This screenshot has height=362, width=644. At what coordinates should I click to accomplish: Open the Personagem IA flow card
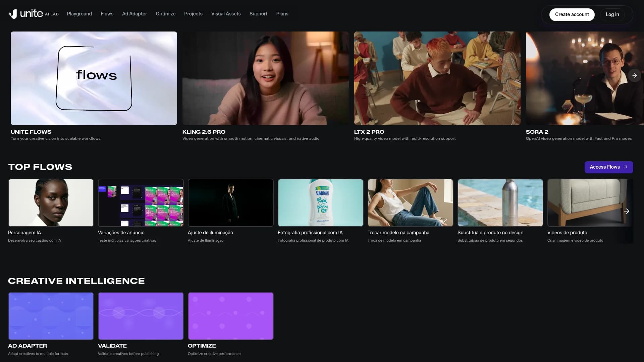click(51, 203)
